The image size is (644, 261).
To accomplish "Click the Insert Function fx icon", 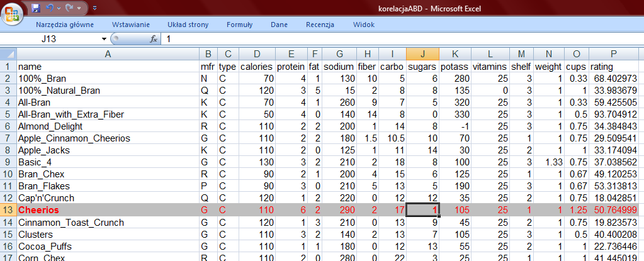I will (154, 39).
